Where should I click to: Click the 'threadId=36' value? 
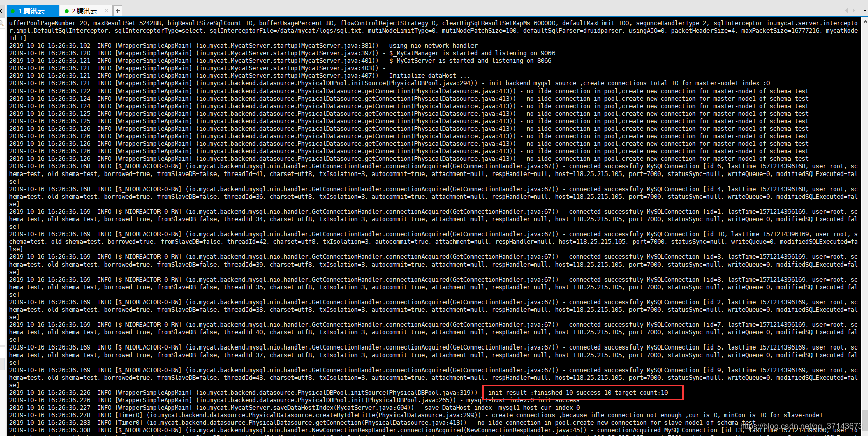coord(244,197)
